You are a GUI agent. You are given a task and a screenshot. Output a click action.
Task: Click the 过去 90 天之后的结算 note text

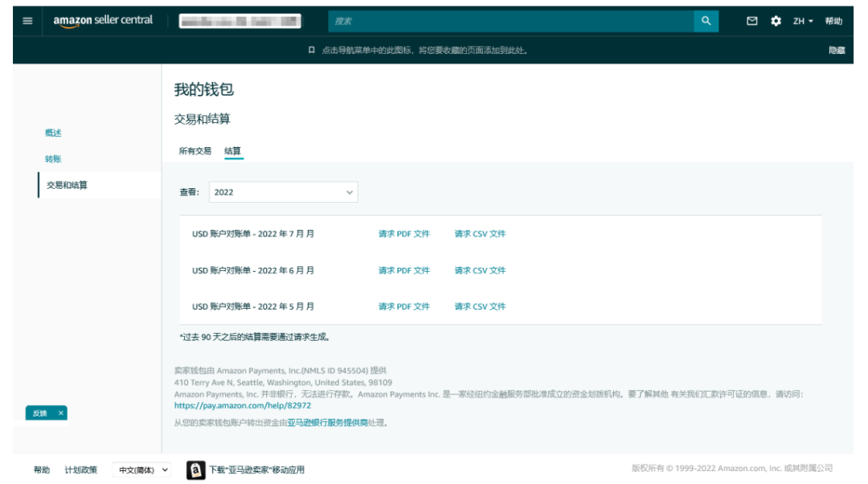[x=255, y=337]
